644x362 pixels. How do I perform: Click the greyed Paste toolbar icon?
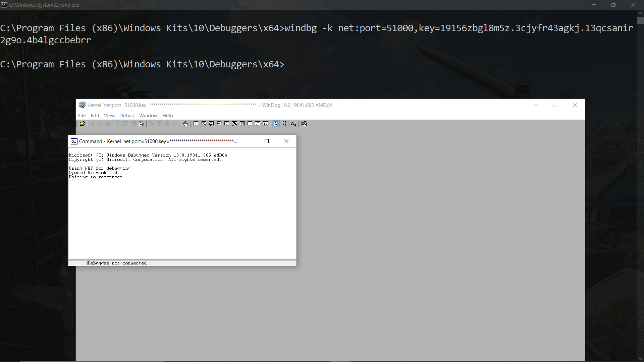point(108,124)
